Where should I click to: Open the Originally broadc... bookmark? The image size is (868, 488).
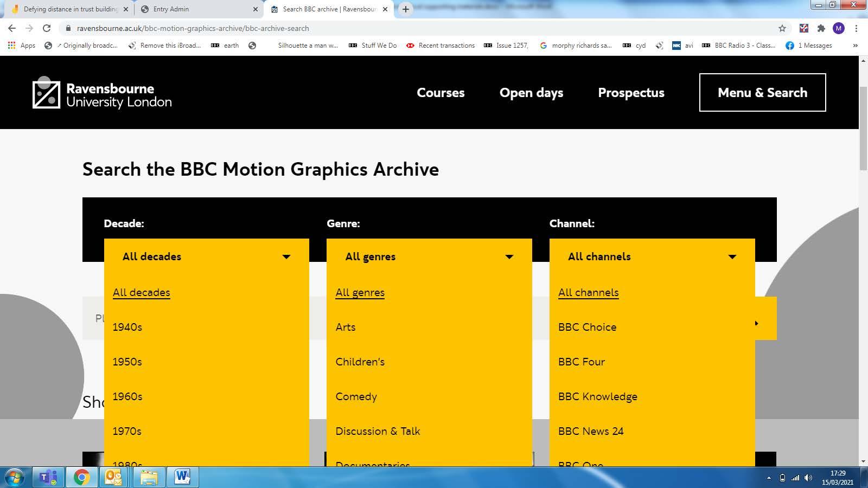[81, 46]
